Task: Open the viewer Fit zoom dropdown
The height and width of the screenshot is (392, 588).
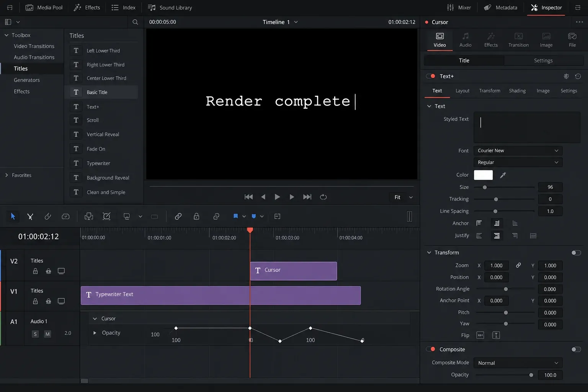Action: coord(403,197)
